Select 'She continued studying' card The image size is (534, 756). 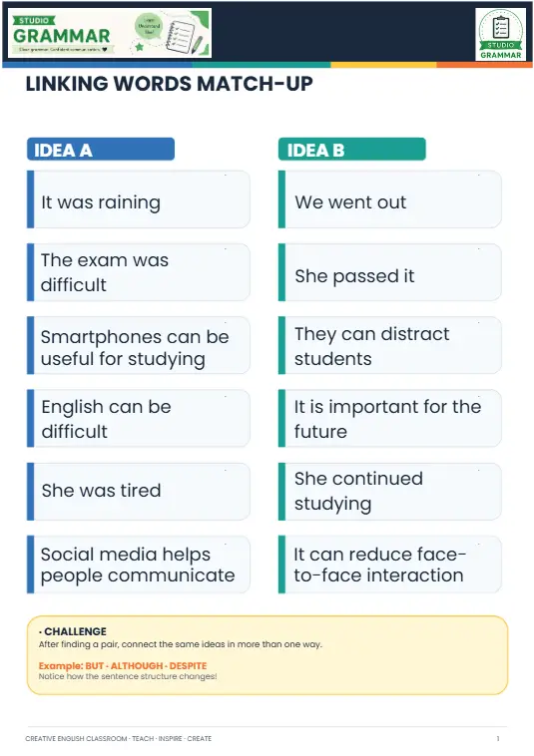tap(389, 492)
